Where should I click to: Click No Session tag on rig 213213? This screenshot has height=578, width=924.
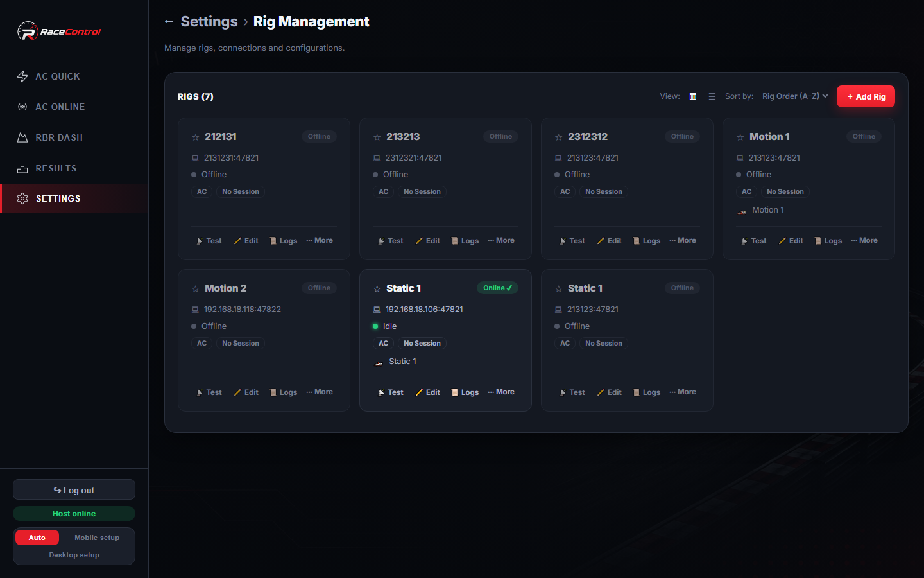pos(422,192)
